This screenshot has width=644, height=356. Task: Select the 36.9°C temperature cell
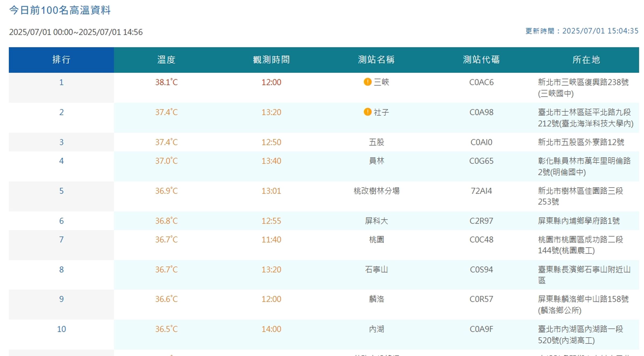[x=166, y=191]
